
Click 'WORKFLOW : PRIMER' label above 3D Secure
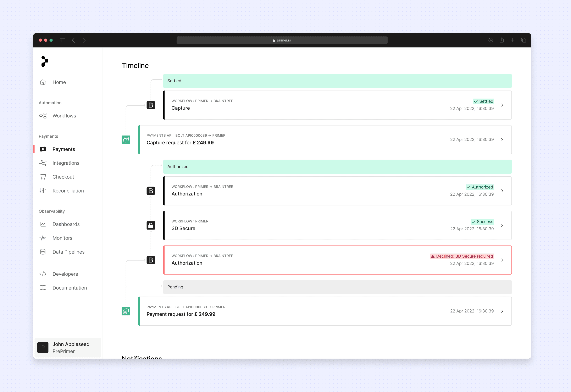tap(190, 221)
